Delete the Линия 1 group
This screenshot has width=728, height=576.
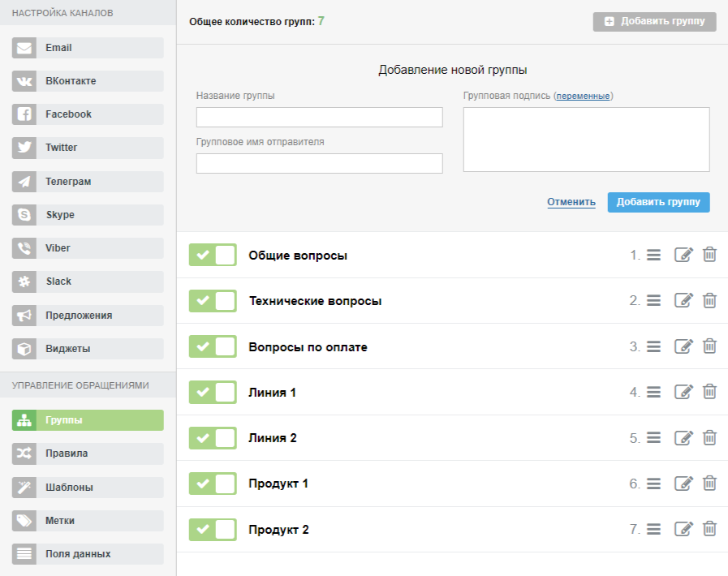(709, 392)
